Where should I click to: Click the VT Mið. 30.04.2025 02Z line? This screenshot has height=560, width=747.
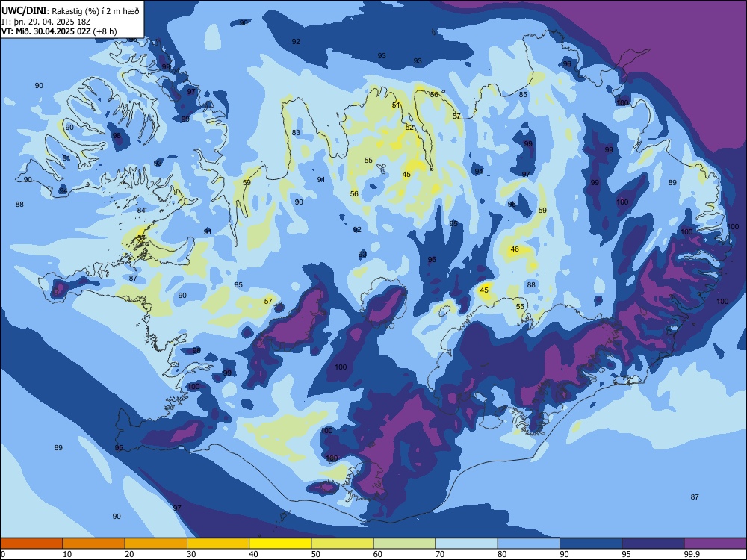coord(59,31)
